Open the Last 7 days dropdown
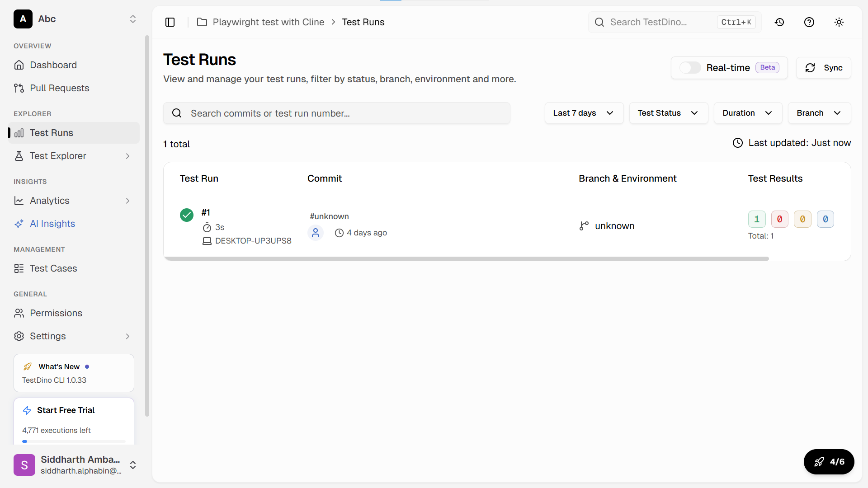The image size is (868, 488). tap(584, 113)
